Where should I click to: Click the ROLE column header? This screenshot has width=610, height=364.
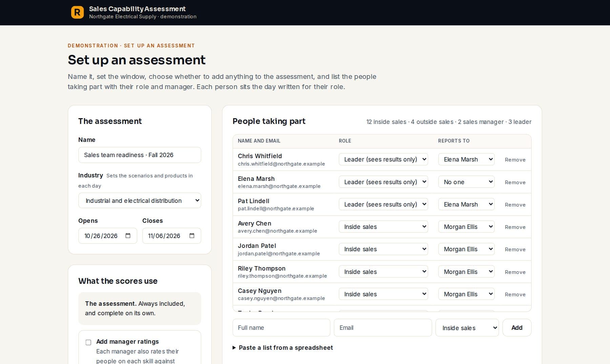[345, 141]
